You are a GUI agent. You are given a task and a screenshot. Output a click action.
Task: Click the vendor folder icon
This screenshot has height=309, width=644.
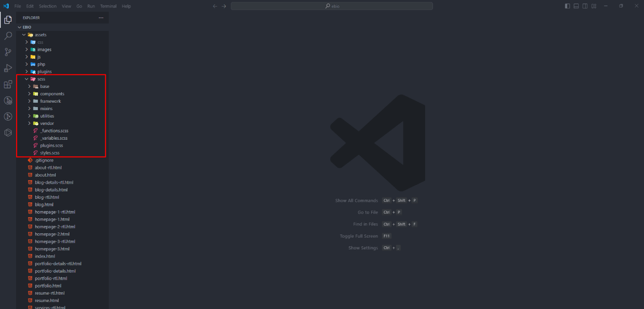36,123
